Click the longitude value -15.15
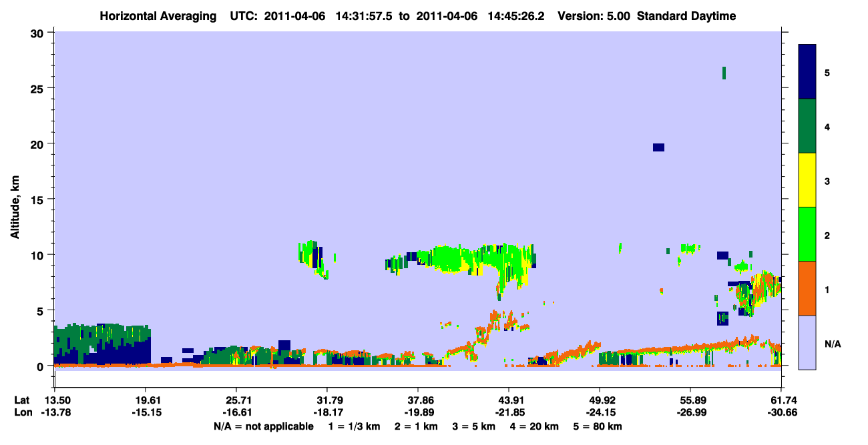The height and width of the screenshot is (445, 868). (146, 412)
